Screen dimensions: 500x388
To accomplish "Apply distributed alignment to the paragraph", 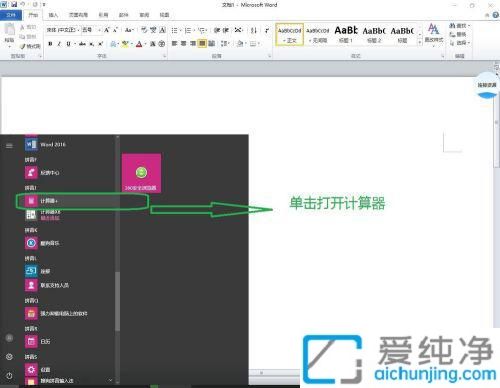I will point(211,43).
